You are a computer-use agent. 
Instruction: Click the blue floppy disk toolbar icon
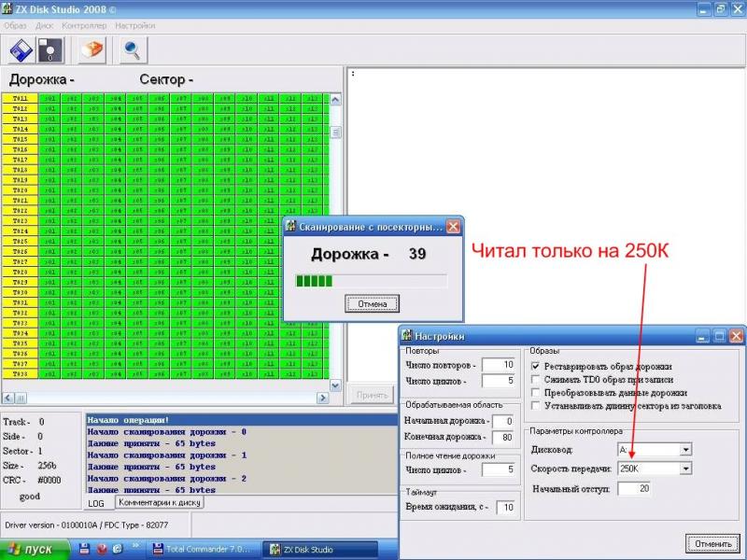tap(21, 49)
